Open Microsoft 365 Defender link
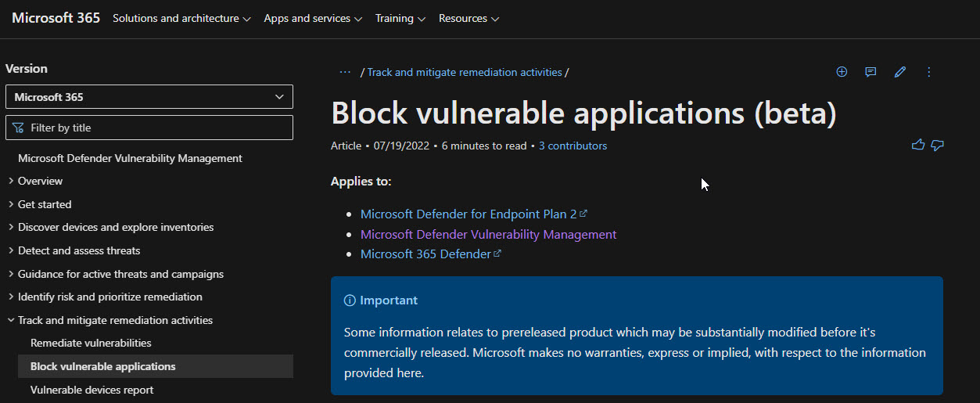This screenshot has width=980, height=403. pos(430,254)
